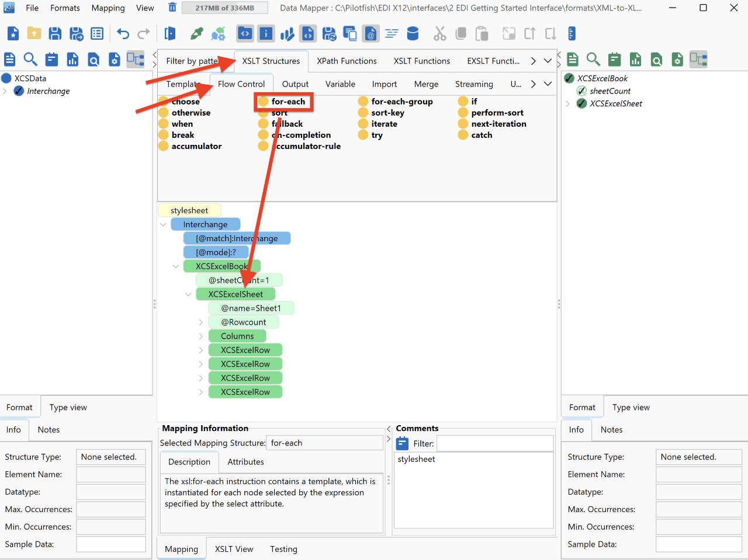
Task: Click the undo arrow
Action: pos(123,34)
